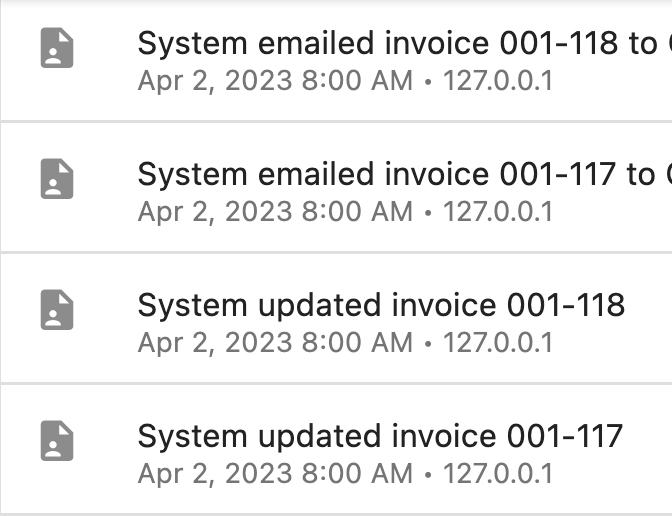
Task: Select IP 127.0.0.1 in updated invoice 001-118 row
Action: (x=498, y=343)
